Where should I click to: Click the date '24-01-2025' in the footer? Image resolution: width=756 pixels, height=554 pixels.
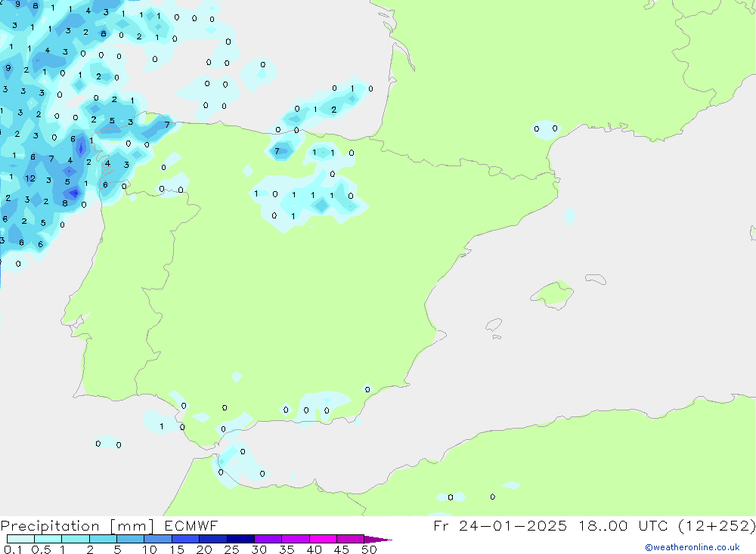(513, 526)
